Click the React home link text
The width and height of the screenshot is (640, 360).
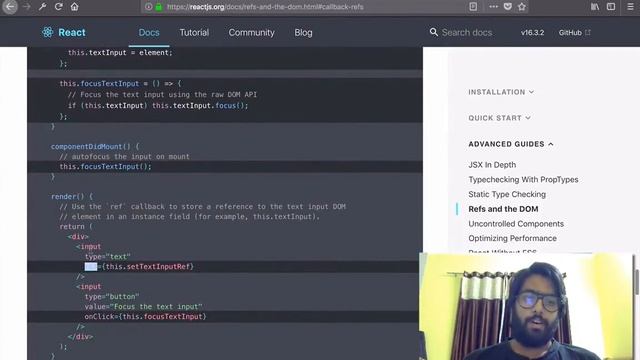(x=72, y=32)
